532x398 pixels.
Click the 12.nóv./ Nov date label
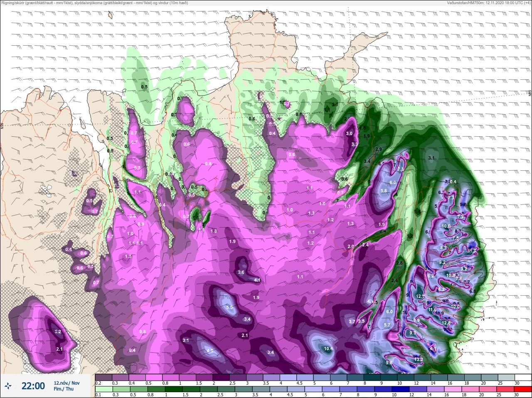(x=67, y=383)
